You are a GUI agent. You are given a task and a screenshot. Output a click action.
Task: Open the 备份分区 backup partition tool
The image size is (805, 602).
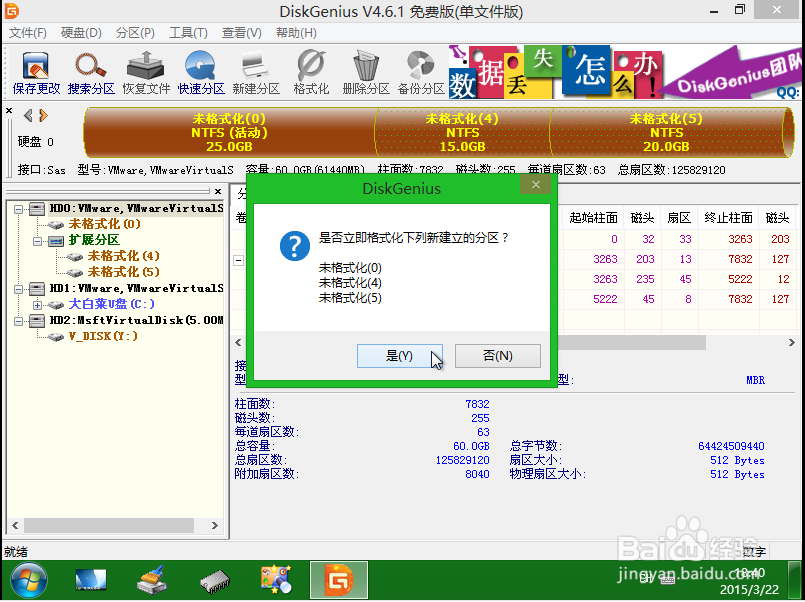coord(420,72)
